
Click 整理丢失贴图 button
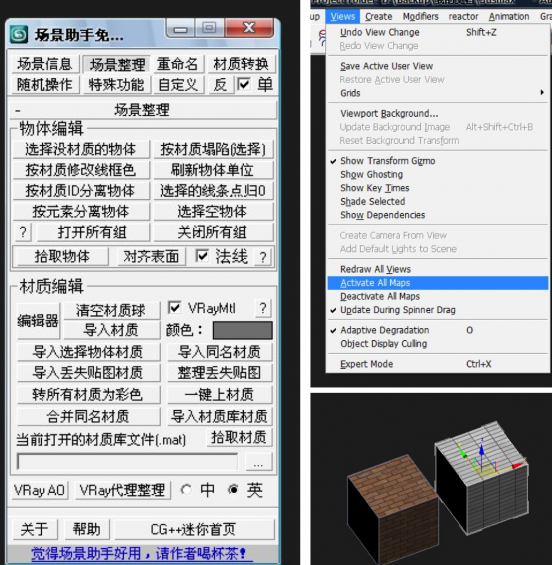[219, 373]
